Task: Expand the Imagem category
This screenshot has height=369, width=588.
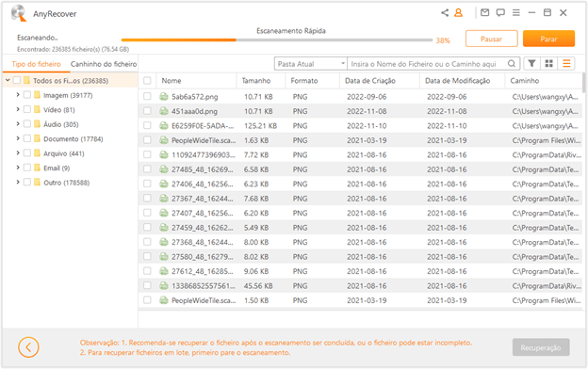Action: pos(18,95)
